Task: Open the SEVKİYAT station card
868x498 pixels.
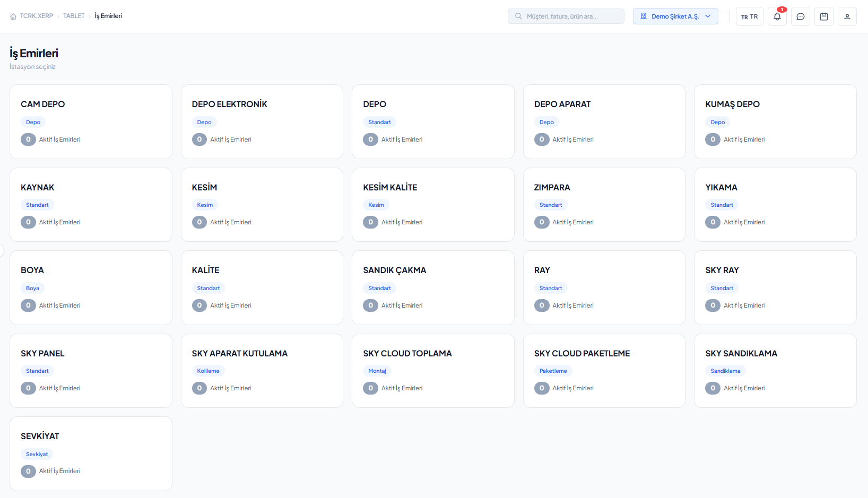Action: [91, 453]
